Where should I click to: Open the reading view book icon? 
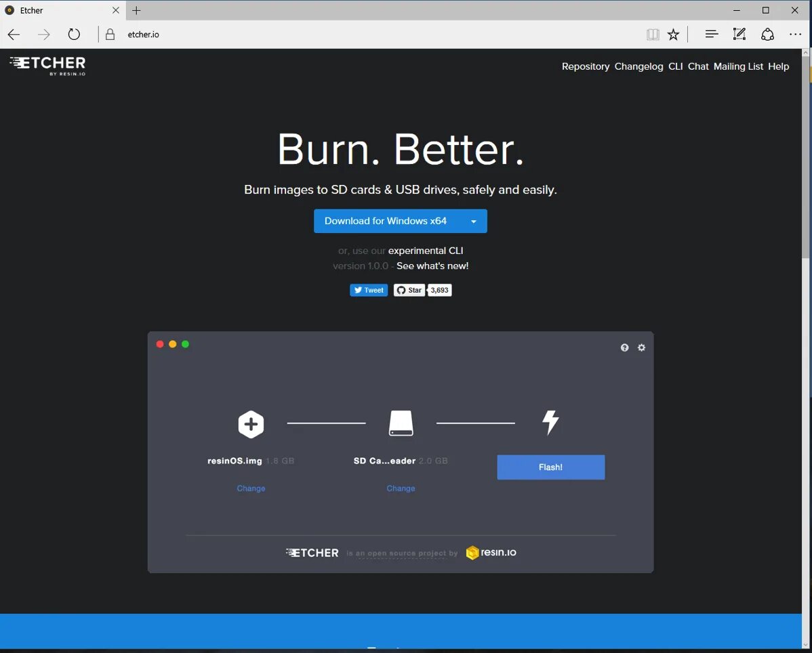pyautogui.click(x=653, y=34)
